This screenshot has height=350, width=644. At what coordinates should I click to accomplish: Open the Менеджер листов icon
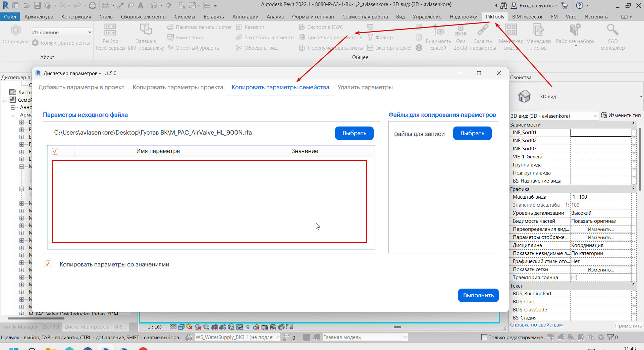click(x=538, y=30)
